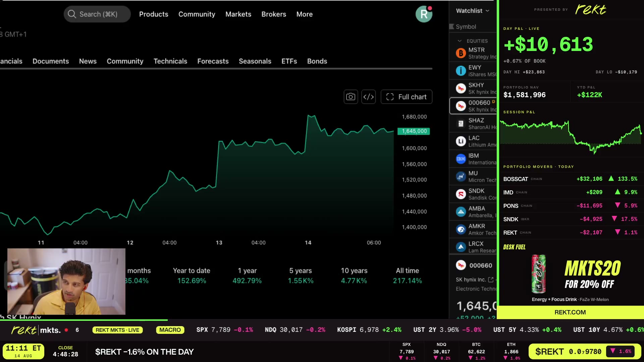The image size is (644, 362).
Task: Select IBM logo in watchlist
Action: click(x=461, y=159)
